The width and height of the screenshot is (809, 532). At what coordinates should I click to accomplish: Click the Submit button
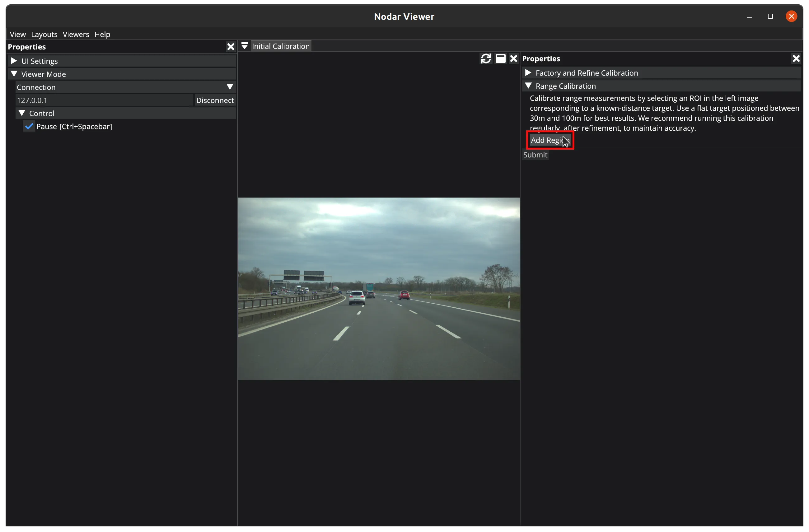[535, 155]
